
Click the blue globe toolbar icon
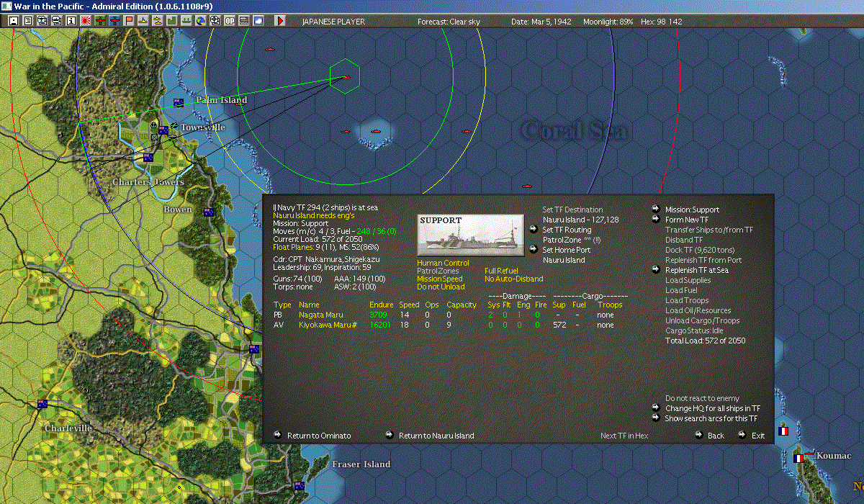pos(200,21)
